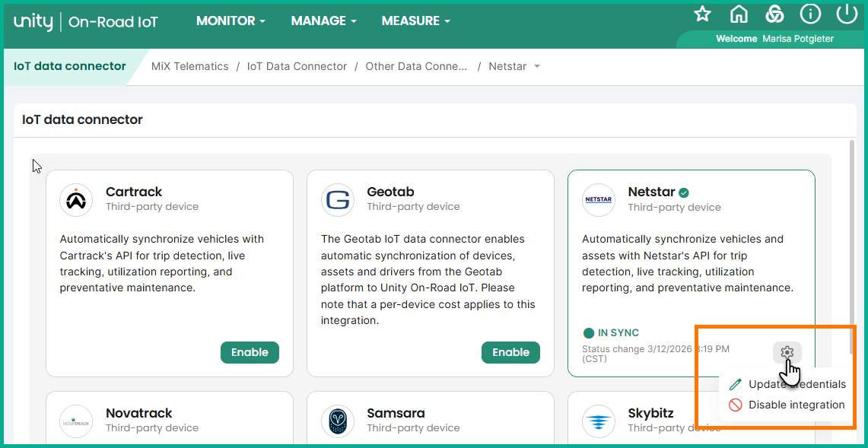Click the Cartrack logo icon
This screenshot has height=448, width=868.
[x=76, y=199]
